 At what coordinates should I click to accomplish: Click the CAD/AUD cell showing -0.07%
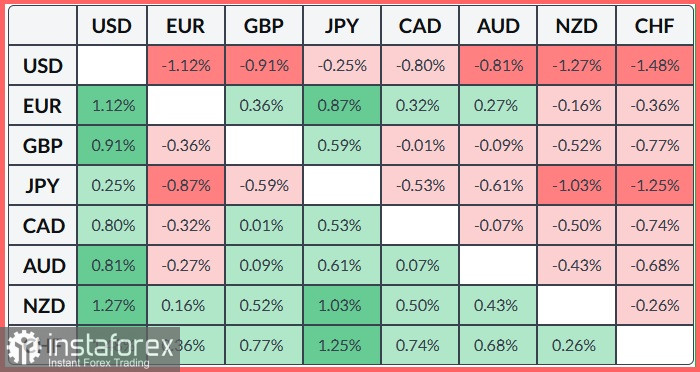click(x=498, y=226)
